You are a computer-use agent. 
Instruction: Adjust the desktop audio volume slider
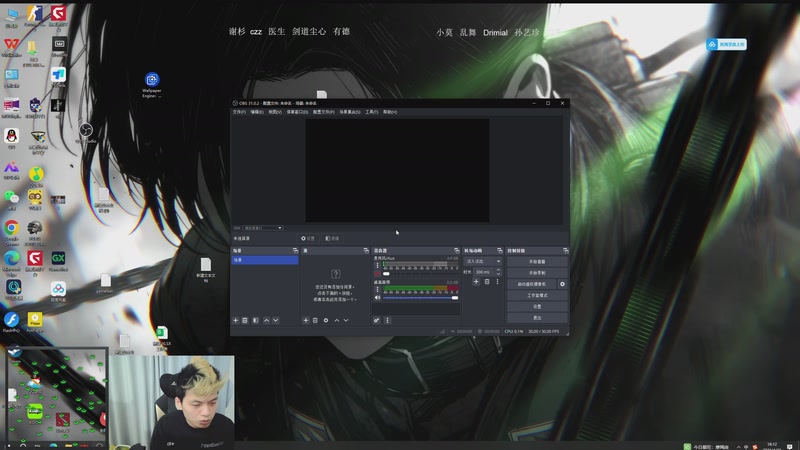coord(420,297)
